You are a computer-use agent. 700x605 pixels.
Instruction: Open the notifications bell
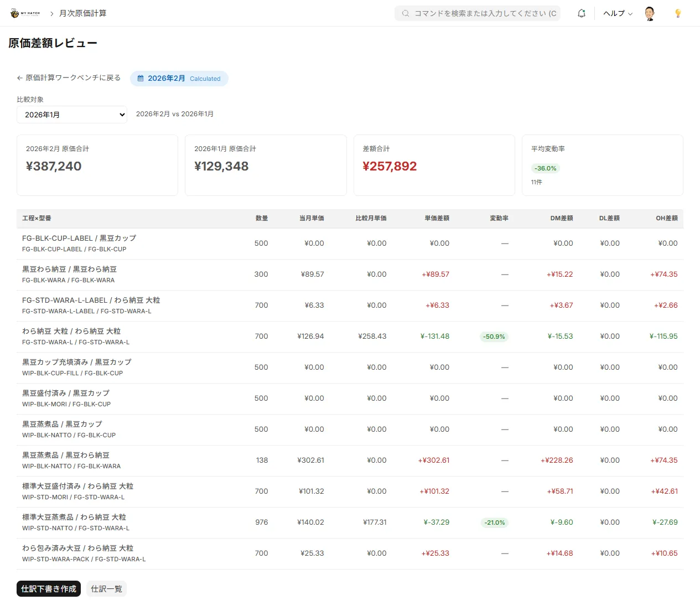coord(582,13)
